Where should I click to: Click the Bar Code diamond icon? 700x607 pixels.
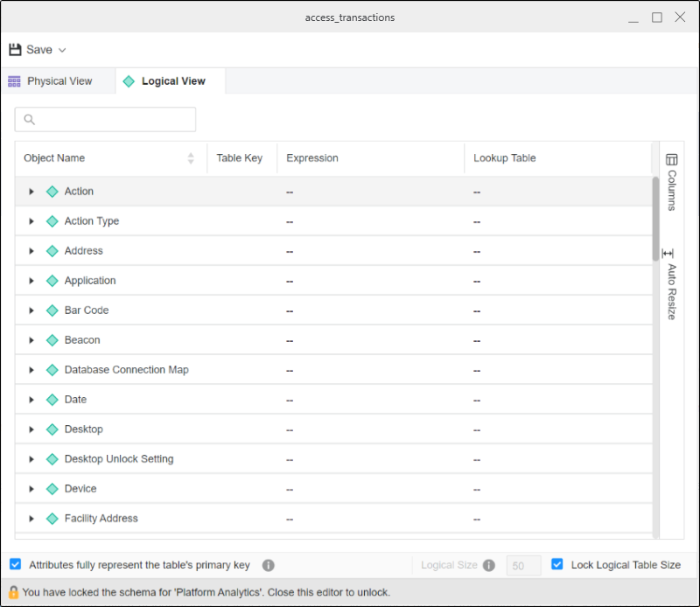[x=52, y=310]
